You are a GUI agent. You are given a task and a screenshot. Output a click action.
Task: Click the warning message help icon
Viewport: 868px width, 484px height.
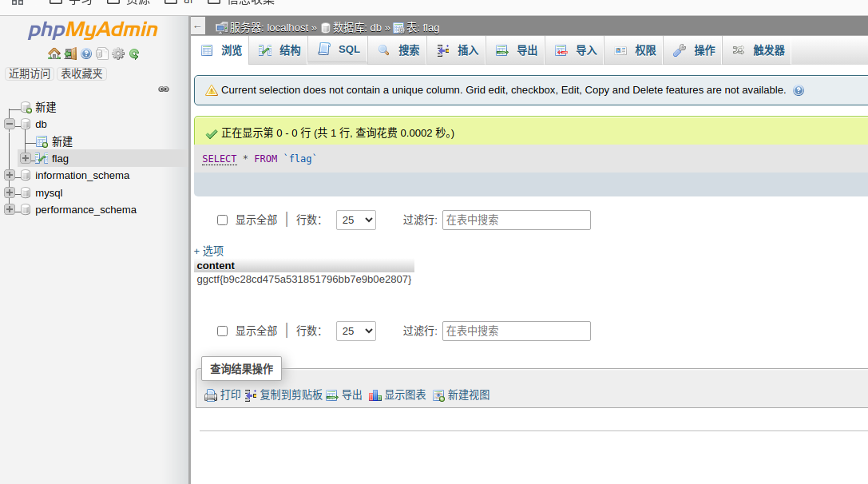click(799, 91)
